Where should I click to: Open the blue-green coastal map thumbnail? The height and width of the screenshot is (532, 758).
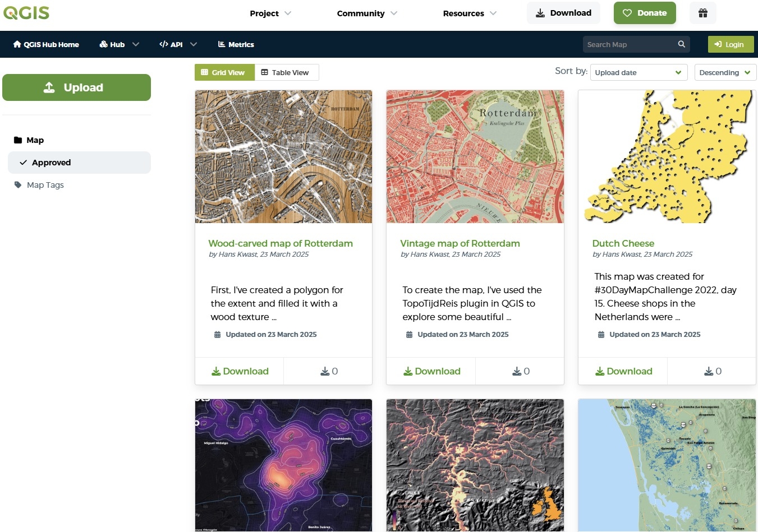click(667, 465)
